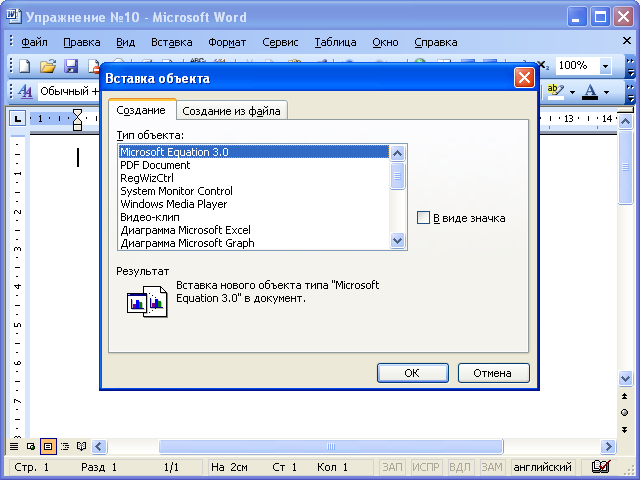Open the Справка menu
The image size is (640, 480).
pyautogui.click(x=436, y=42)
